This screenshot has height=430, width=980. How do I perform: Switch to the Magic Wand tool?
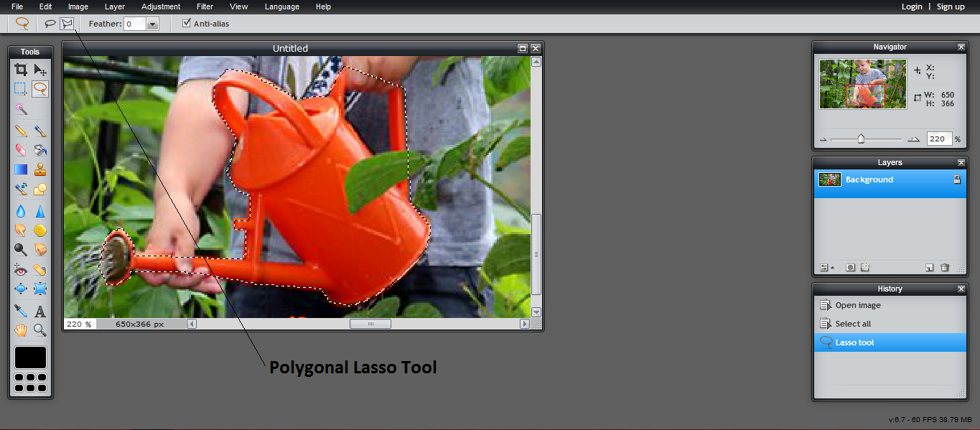pyautogui.click(x=21, y=109)
